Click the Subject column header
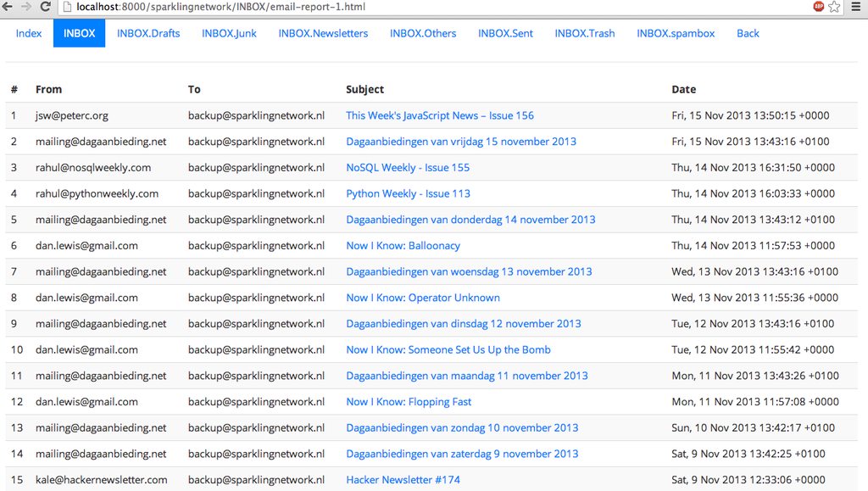Image resolution: width=868 pixels, height=491 pixels. tap(364, 90)
